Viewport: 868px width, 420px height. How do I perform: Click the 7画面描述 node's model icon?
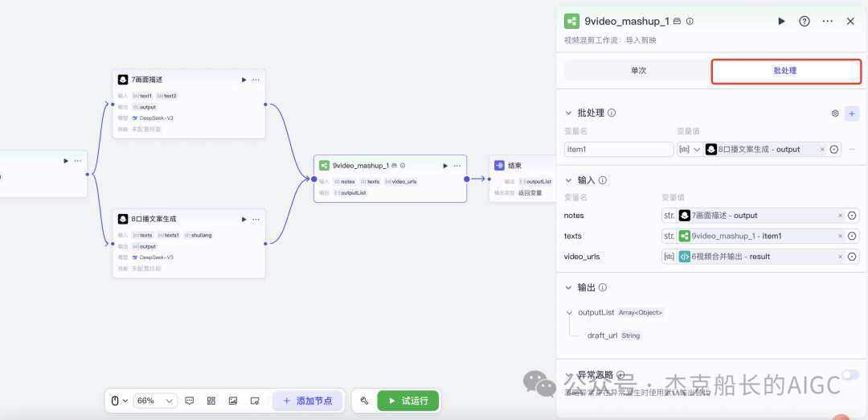click(x=123, y=80)
